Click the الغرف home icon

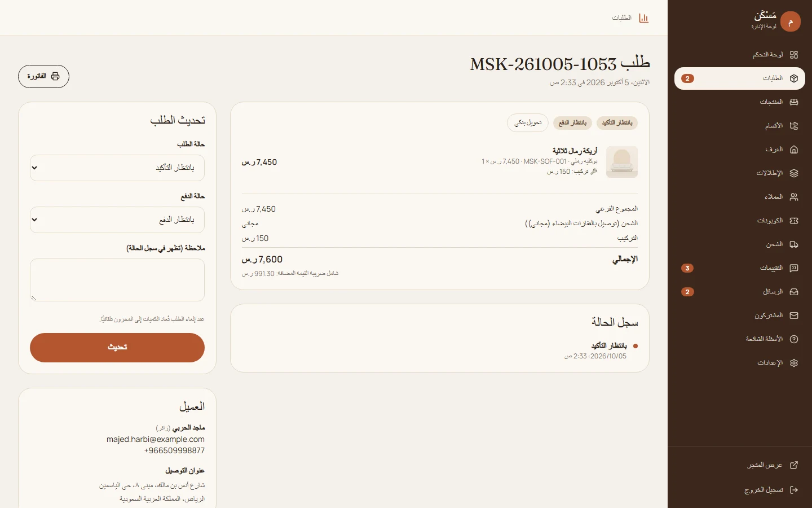(x=794, y=150)
